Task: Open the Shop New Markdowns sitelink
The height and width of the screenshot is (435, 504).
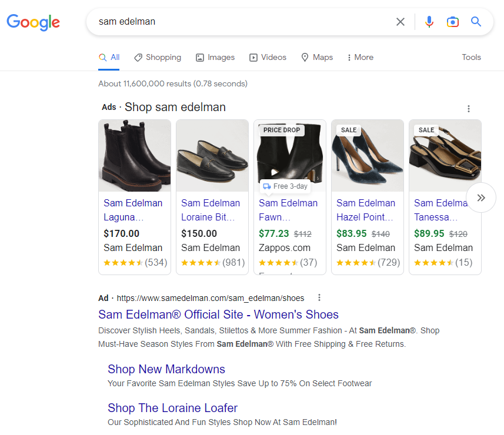Action: click(166, 369)
